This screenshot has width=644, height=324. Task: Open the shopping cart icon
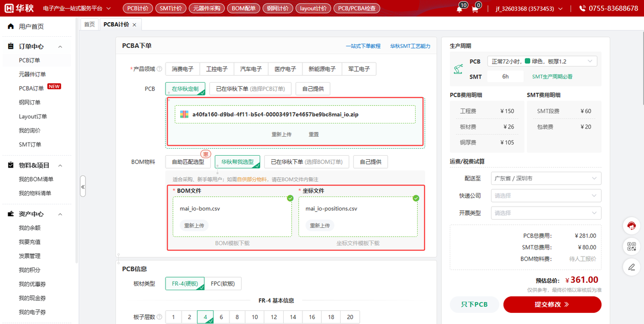[474, 9]
